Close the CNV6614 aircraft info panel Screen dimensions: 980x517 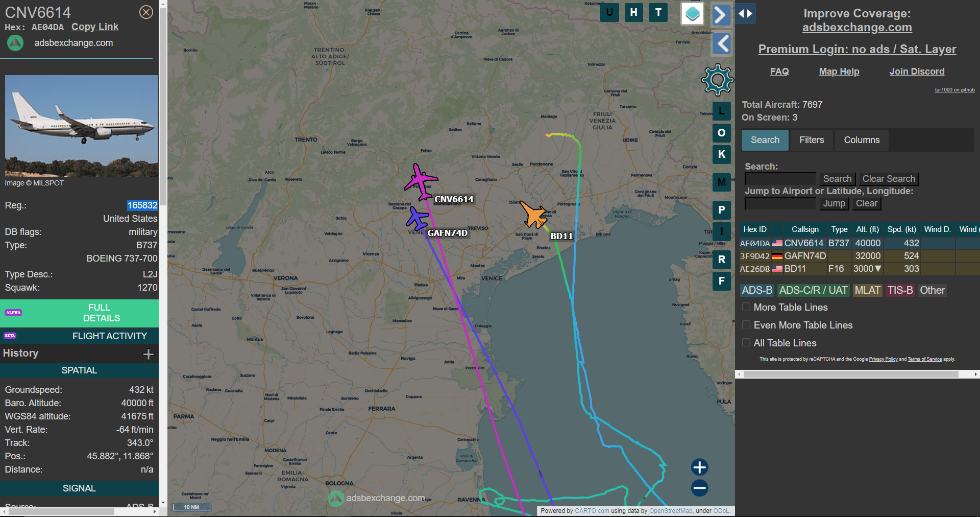tap(146, 12)
